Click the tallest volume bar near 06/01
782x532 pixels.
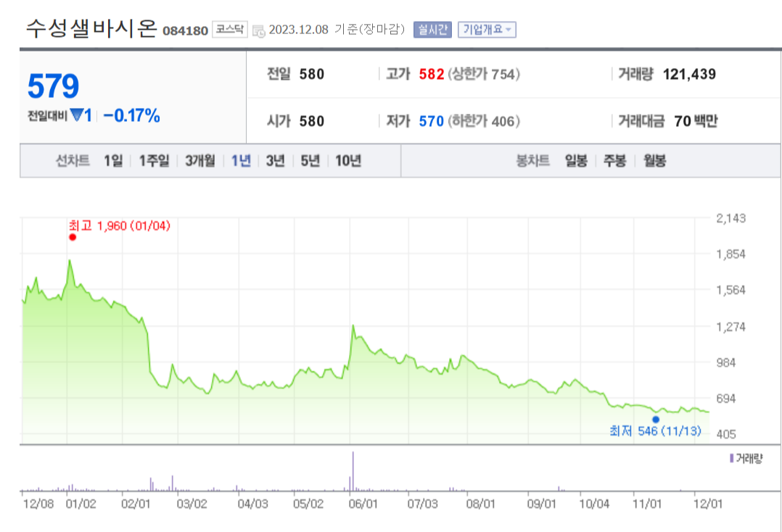click(x=353, y=471)
